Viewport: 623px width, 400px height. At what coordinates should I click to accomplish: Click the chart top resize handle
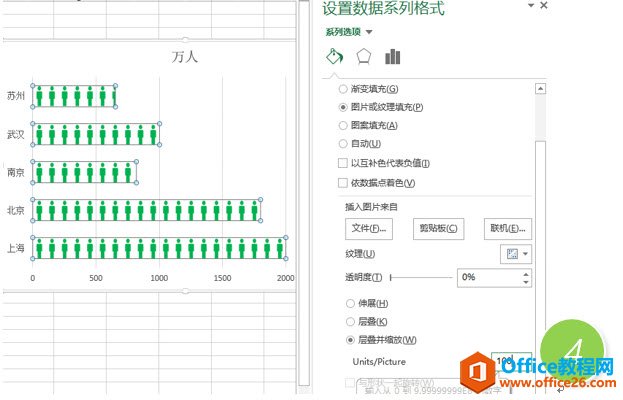pyautogui.click(x=185, y=40)
